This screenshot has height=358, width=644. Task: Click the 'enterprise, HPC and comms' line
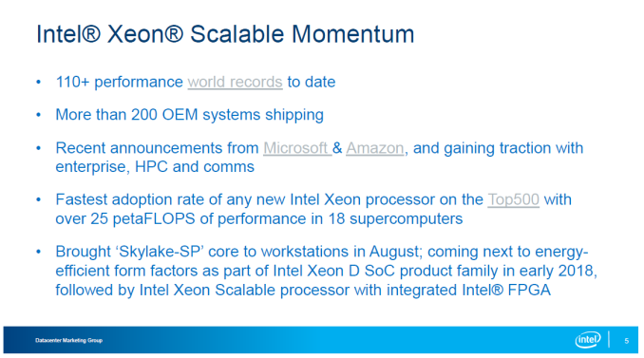[x=155, y=167]
